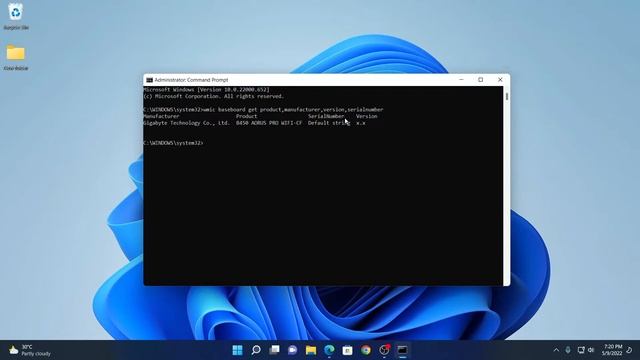Open the Windows Start menu
The width and height of the screenshot is (640, 360).
(x=237, y=350)
